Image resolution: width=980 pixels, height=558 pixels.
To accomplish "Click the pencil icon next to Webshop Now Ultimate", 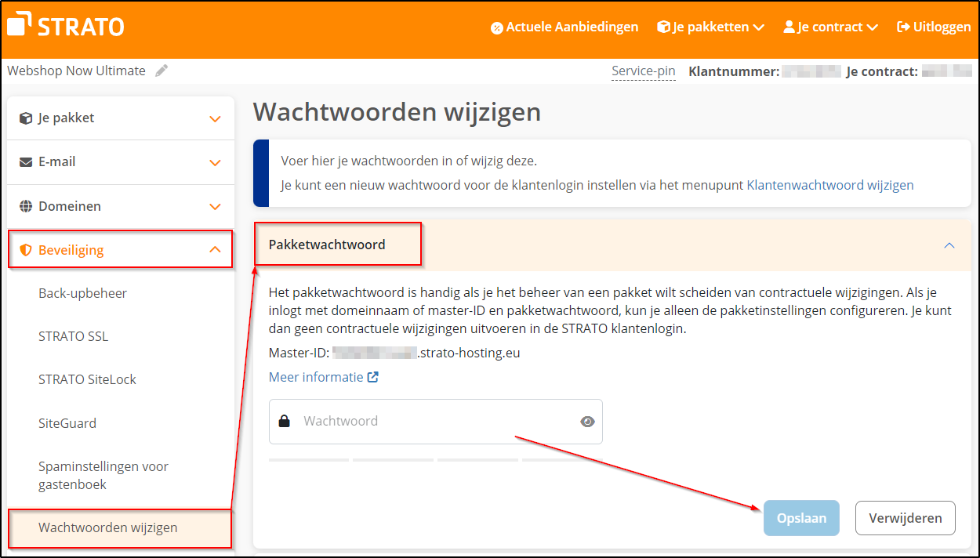I will (162, 70).
